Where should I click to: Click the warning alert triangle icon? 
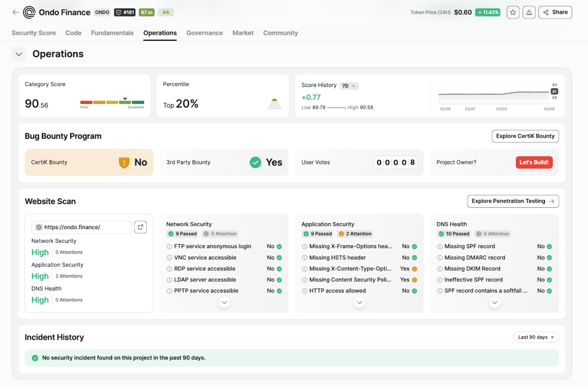tap(529, 13)
